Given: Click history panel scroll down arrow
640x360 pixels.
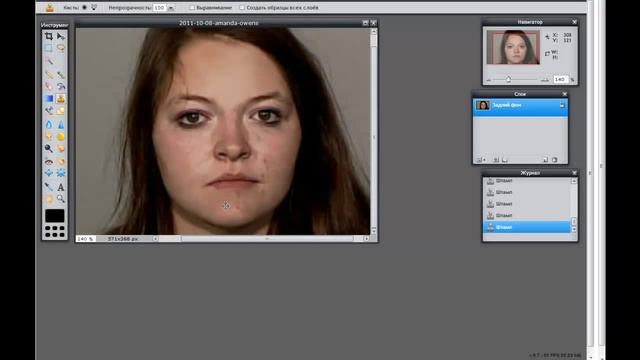Looking at the screenshot, I should (574, 230).
